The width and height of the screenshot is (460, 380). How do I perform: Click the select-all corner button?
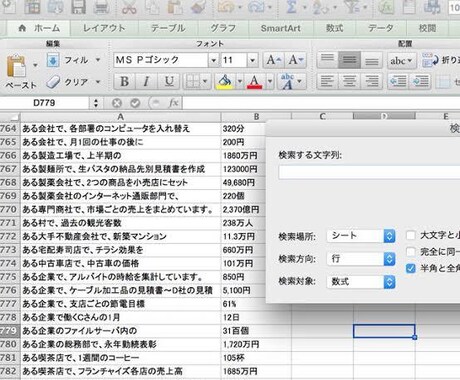point(10,117)
